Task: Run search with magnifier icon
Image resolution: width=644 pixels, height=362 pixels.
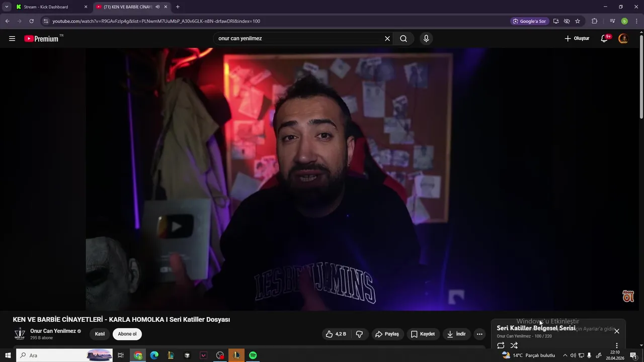Action: pos(404,38)
